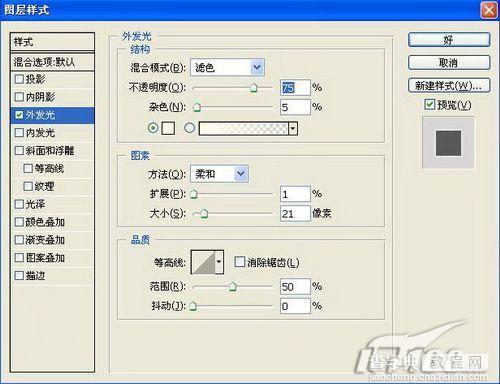The width and height of the screenshot is (500, 384).
Task: Click the 新建样式 new style button
Action: [x=449, y=86]
